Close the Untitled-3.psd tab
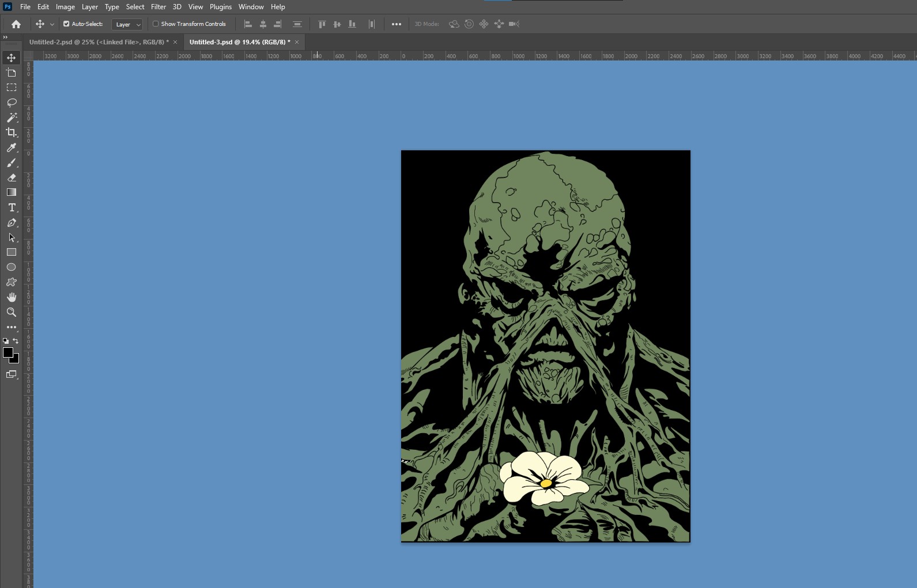The image size is (917, 588). [x=297, y=42]
